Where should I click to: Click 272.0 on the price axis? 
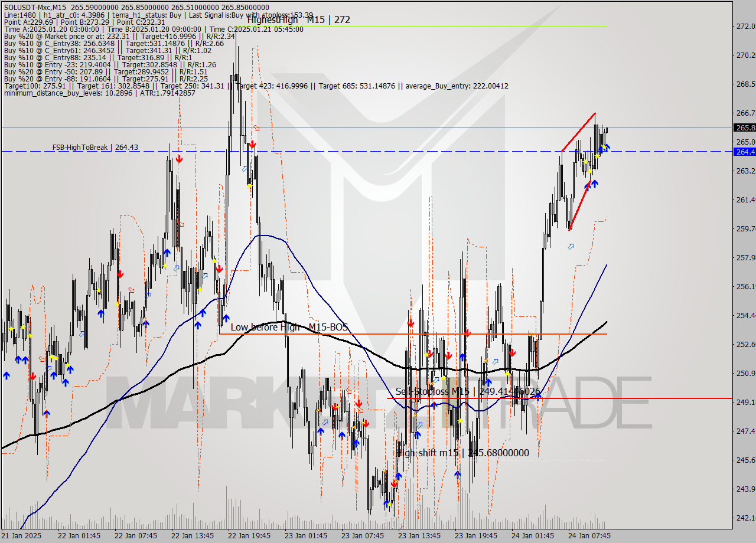point(745,27)
